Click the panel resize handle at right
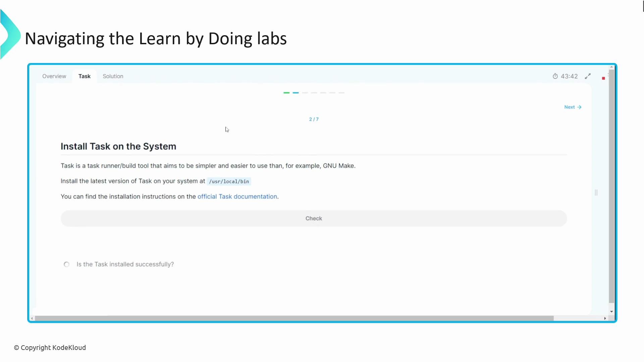 click(x=596, y=192)
